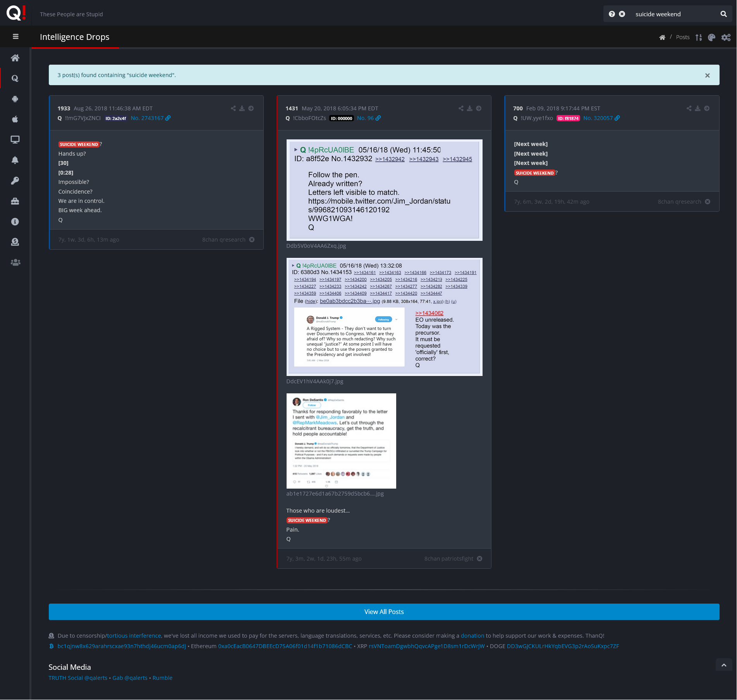Open the first Q post image Ddb5V0oV4AA6Zxq.jpg
The height and width of the screenshot is (700, 737).
point(384,190)
